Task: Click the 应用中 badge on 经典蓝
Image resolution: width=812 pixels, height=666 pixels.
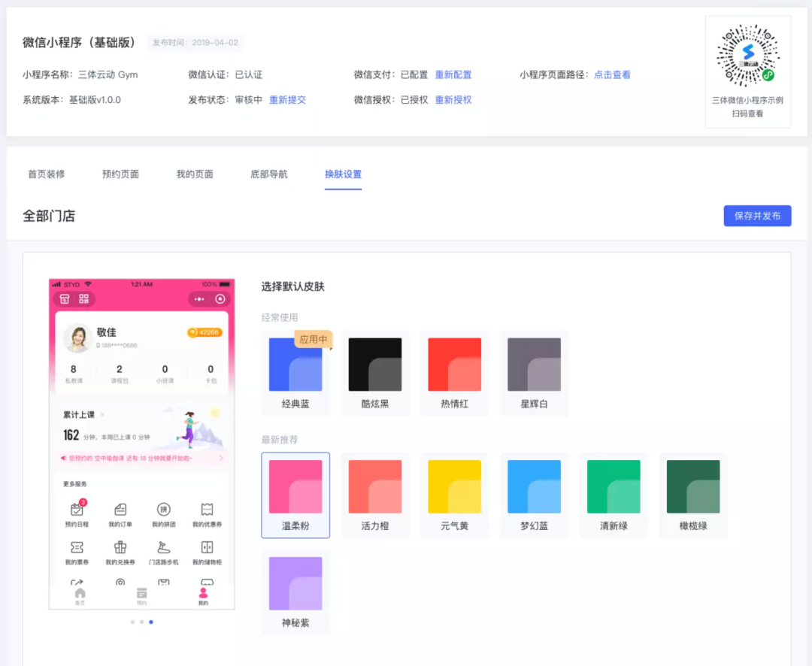Action: point(314,339)
